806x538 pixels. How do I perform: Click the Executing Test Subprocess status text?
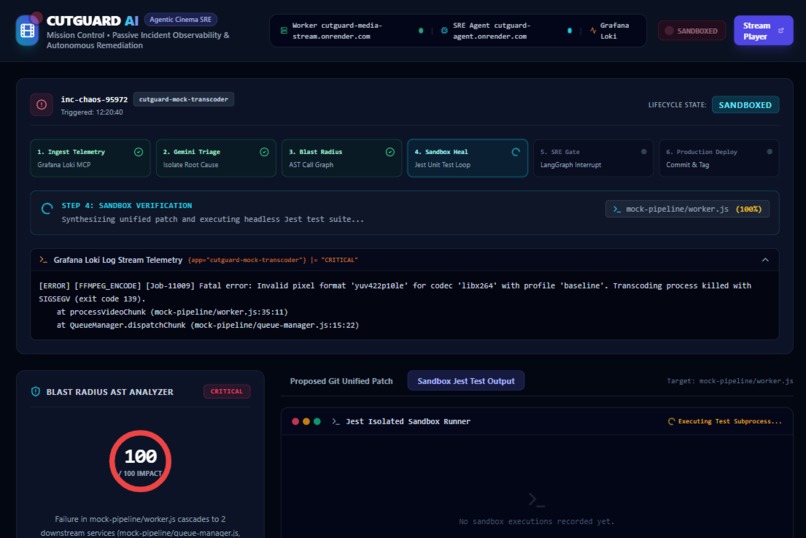point(730,421)
